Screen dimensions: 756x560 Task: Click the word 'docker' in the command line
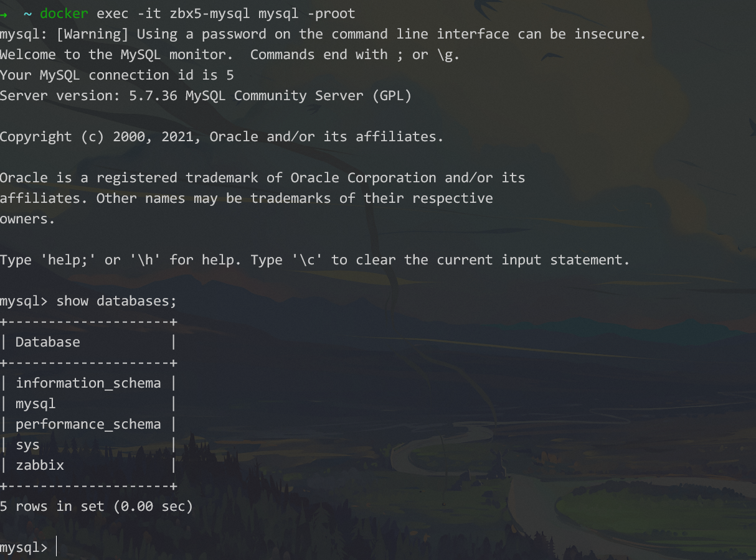[64, 14]
